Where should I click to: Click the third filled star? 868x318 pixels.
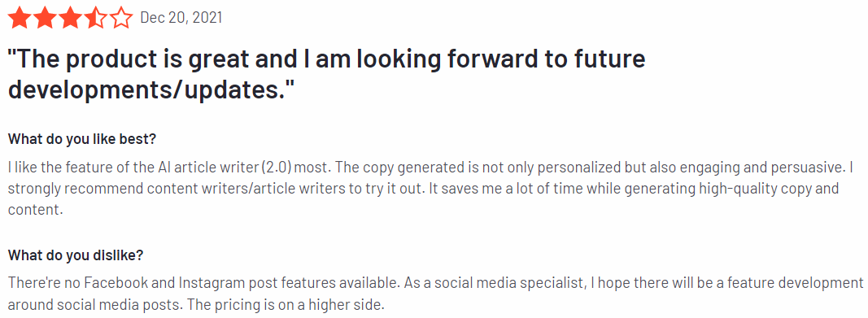coord(70,18)
